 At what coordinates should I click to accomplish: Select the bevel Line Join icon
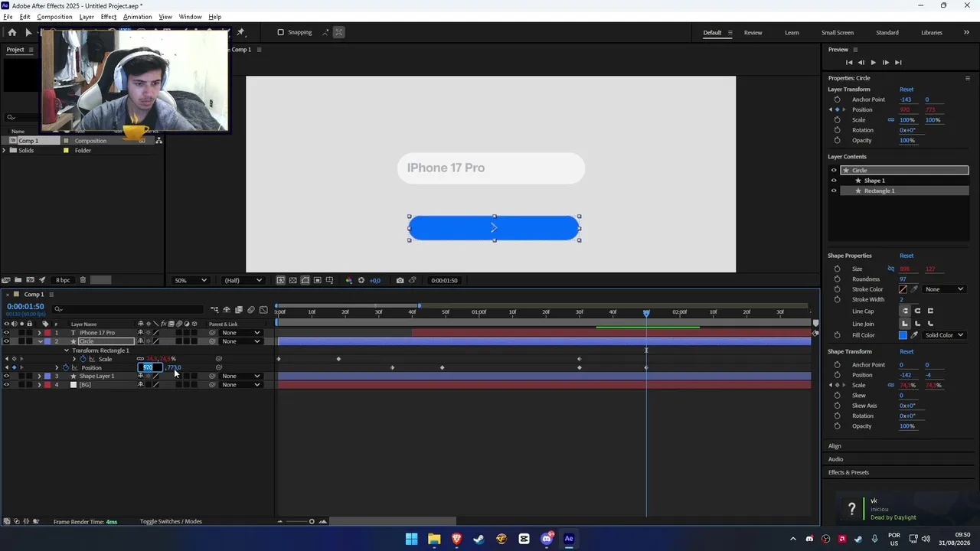coord(930,324)
